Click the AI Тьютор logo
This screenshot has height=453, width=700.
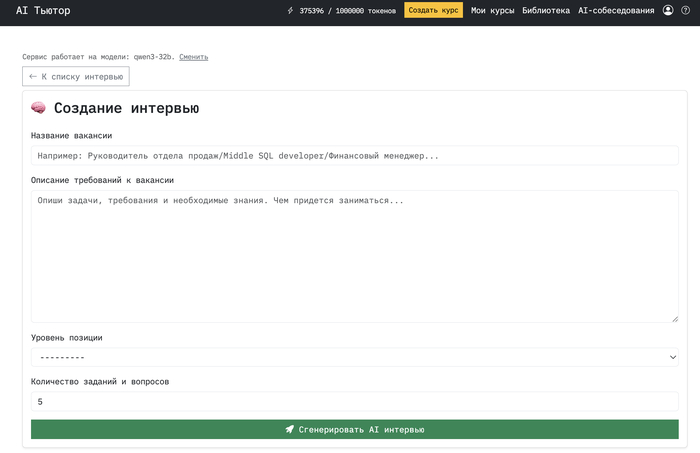pyautogui.click(x=43, y=10)
